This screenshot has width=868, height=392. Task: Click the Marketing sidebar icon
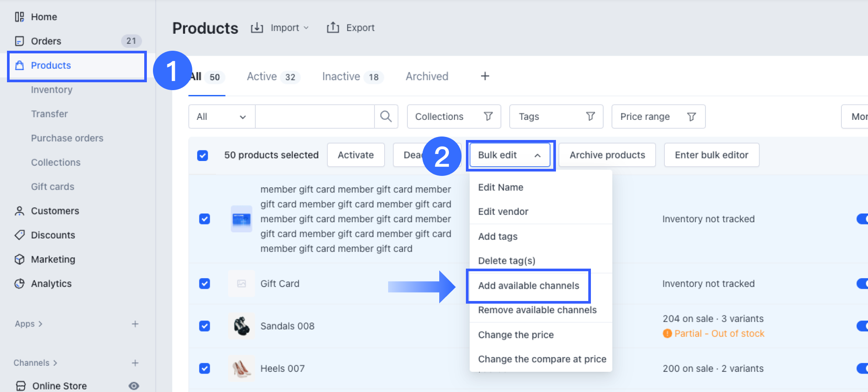coord(19,259)
